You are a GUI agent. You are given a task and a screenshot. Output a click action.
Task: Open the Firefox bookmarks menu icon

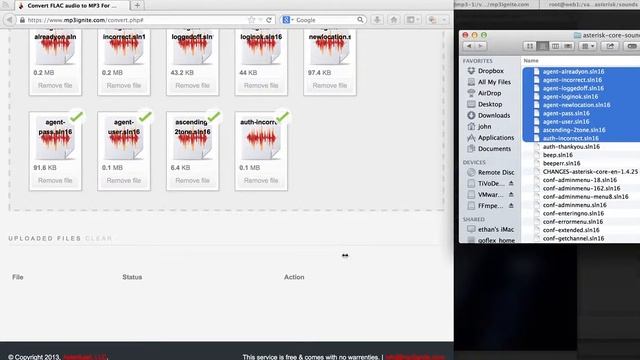pyautogui.click(x=412, y=20)
